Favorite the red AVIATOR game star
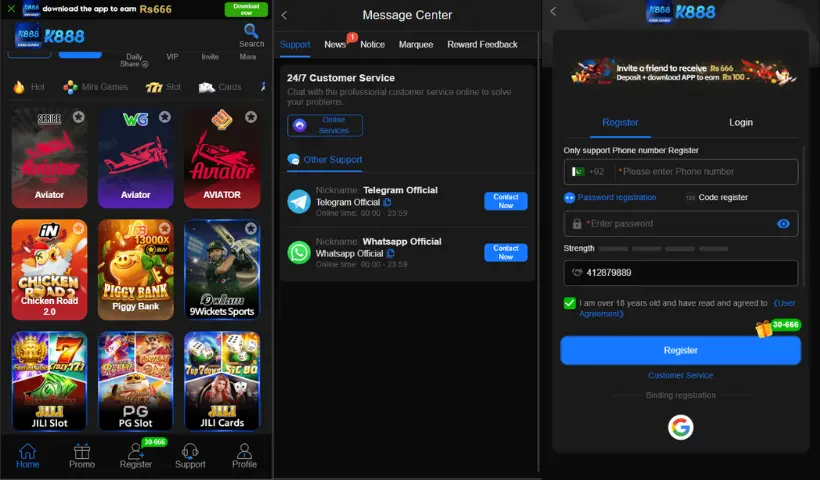This screenshot has height=480, width=820. point(251,117)
